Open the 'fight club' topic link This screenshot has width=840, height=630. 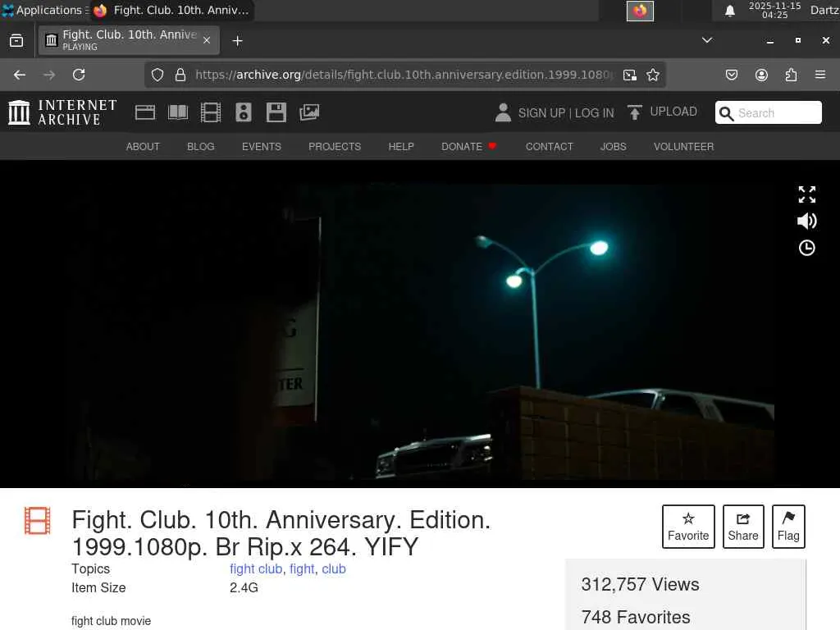point(256,569)
